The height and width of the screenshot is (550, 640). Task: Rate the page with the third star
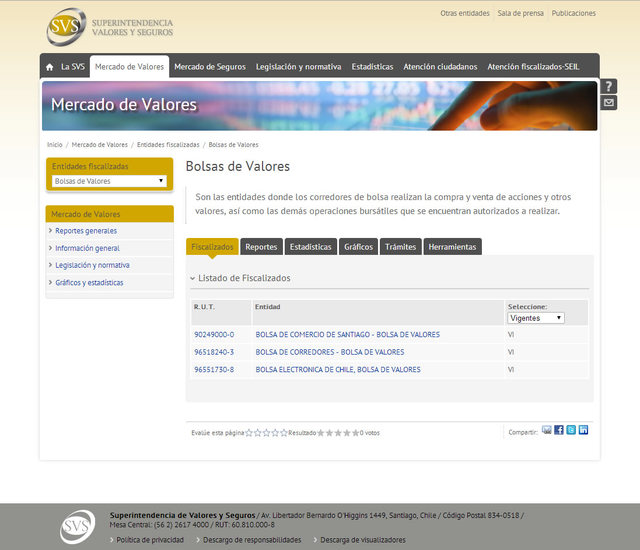(x=267, y=433)
